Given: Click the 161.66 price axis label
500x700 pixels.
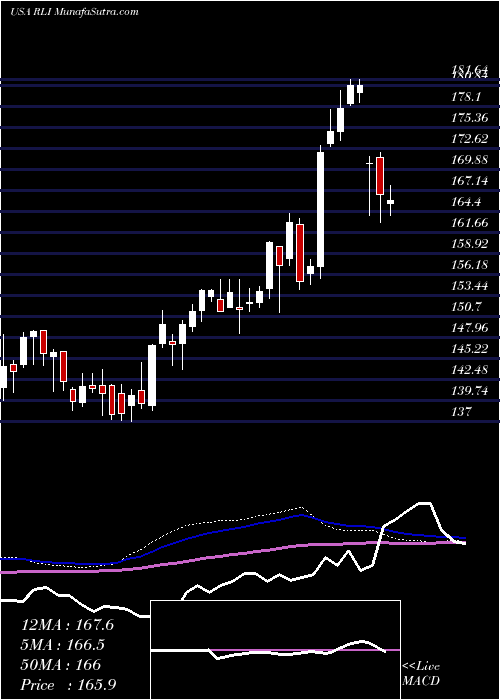Looking at the screenshot, I should (469, 223).
